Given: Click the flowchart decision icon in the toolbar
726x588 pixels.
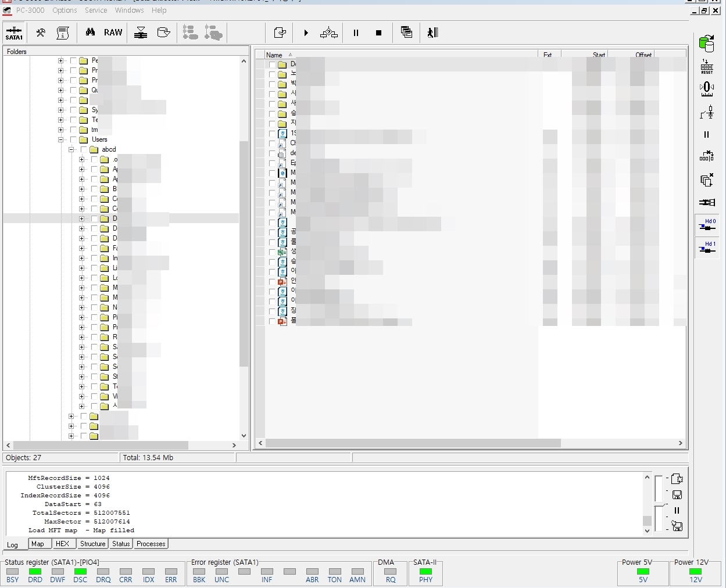Looking at the screenshot, I should pos(329,33).
